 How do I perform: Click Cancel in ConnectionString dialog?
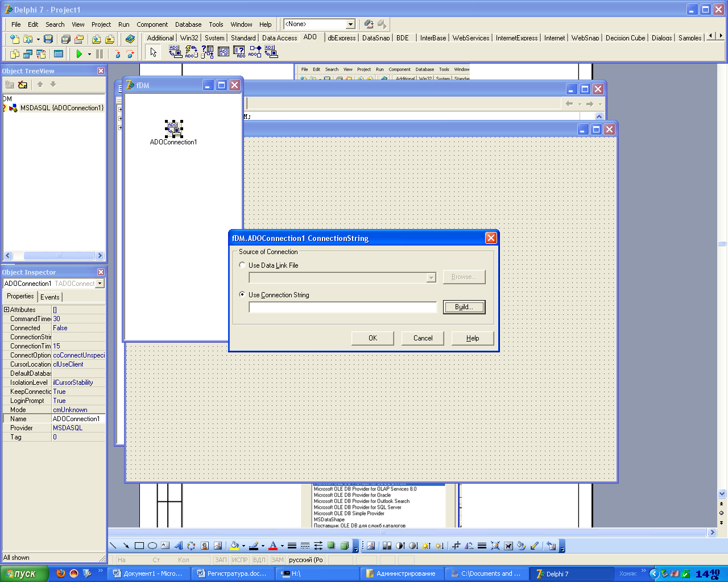[x=423, y=338]
